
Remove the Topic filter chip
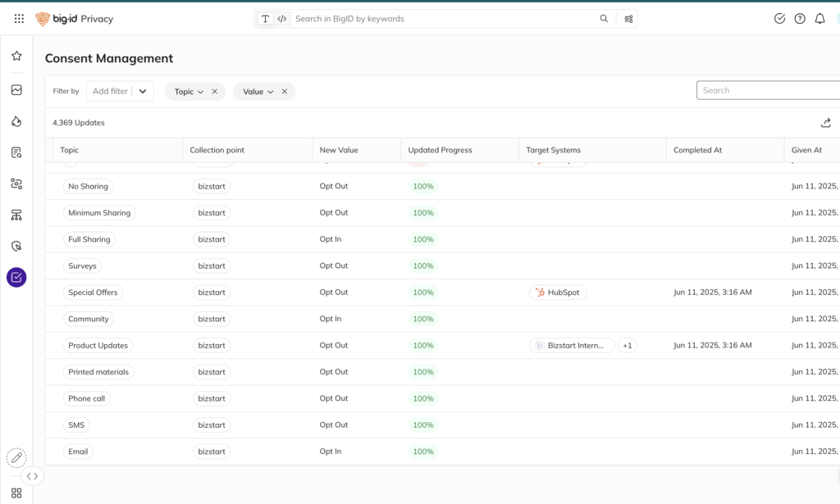click(215, 92)
